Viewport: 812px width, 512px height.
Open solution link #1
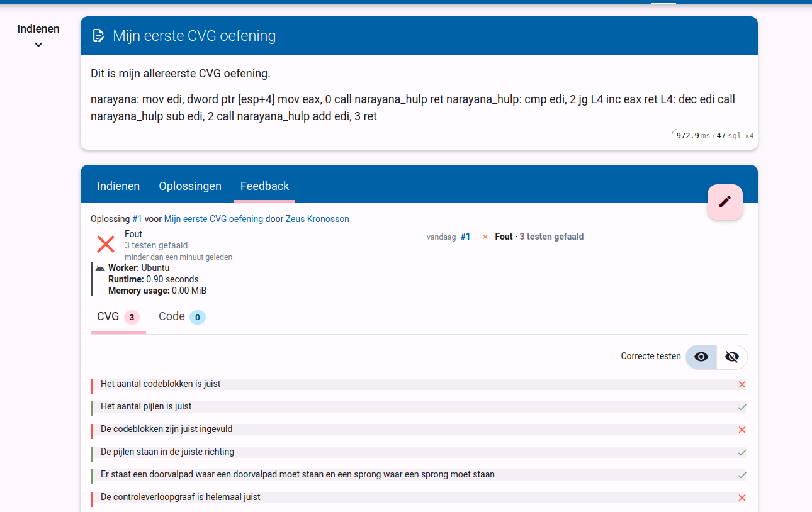[137, 218]
